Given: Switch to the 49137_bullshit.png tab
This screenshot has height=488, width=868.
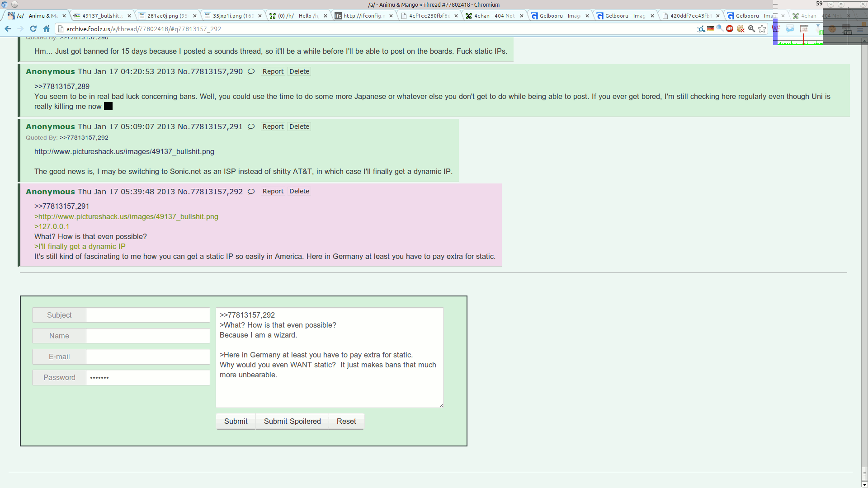Looking at the screenshot, I should point(101,16).
